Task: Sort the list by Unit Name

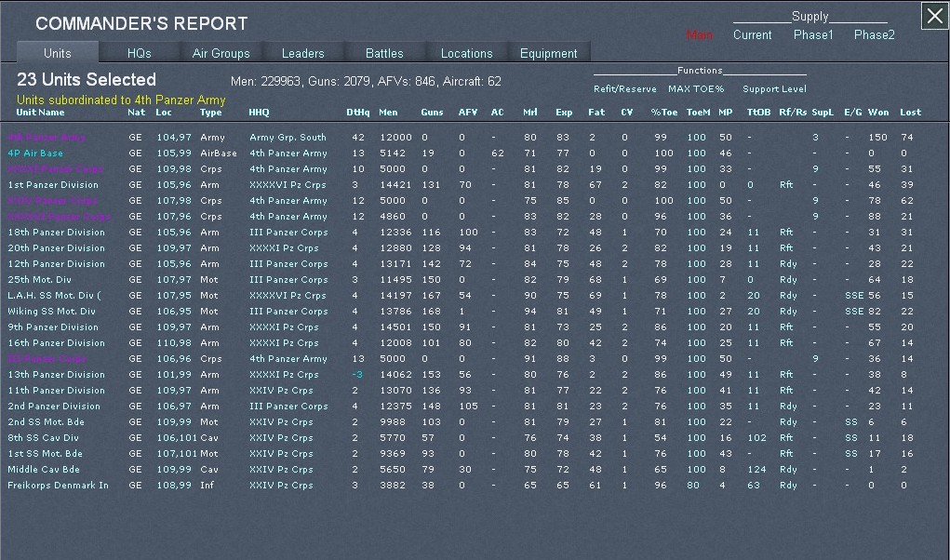Action: coord(41,113)
